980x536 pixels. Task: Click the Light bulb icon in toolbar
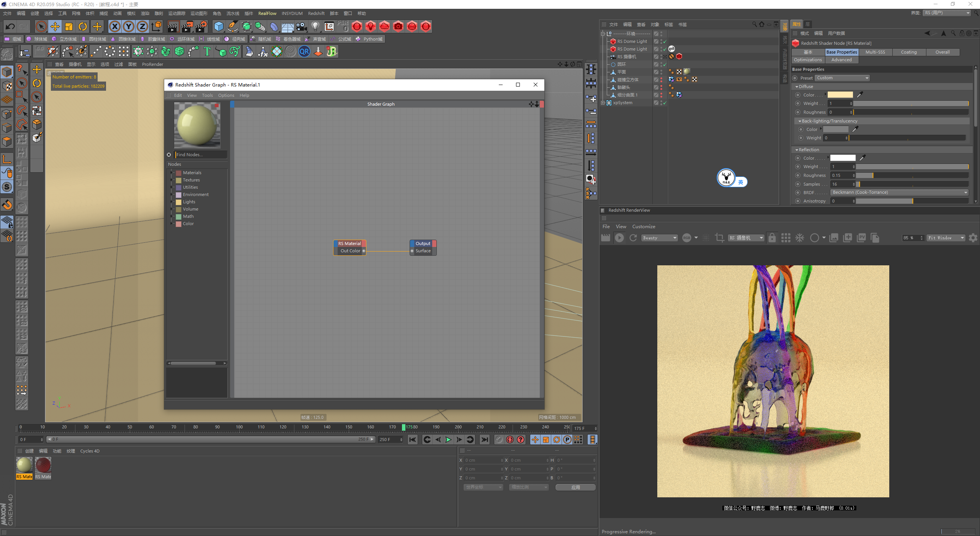(x=315, y=26)
